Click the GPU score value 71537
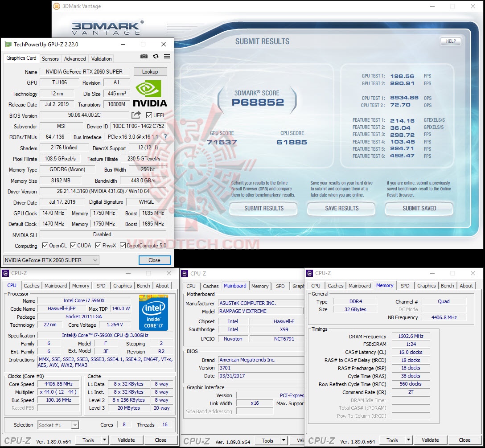This screenshot has width=485, height=448. click(x=222, y=142)
